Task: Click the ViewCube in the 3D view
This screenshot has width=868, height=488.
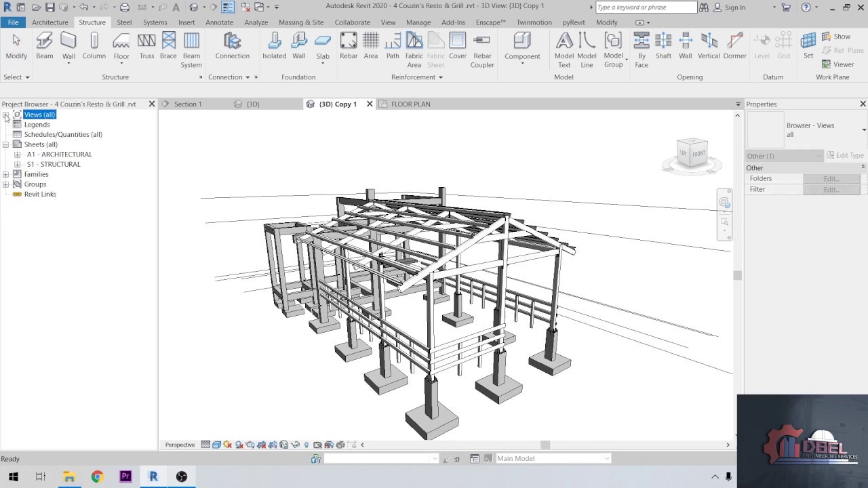Action: coord(692,152)
